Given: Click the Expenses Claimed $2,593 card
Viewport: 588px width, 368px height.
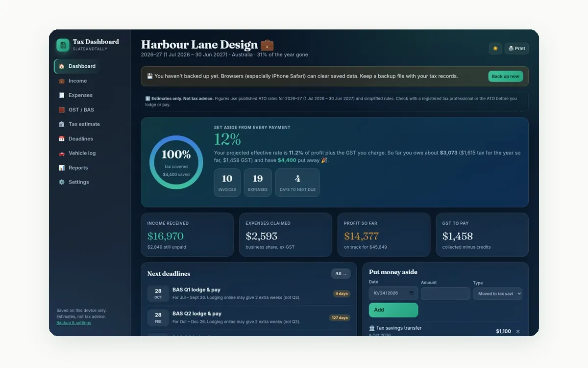Looking at the screenshot, I should click(x=286, y=235).
